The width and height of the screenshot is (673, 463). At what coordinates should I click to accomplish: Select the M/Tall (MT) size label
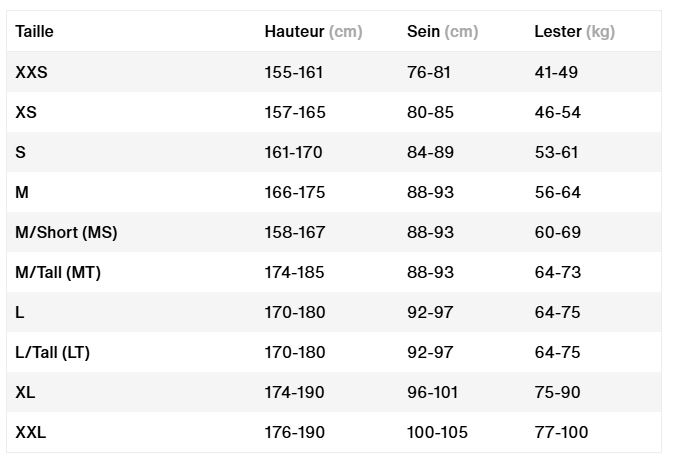coord(58,272)
